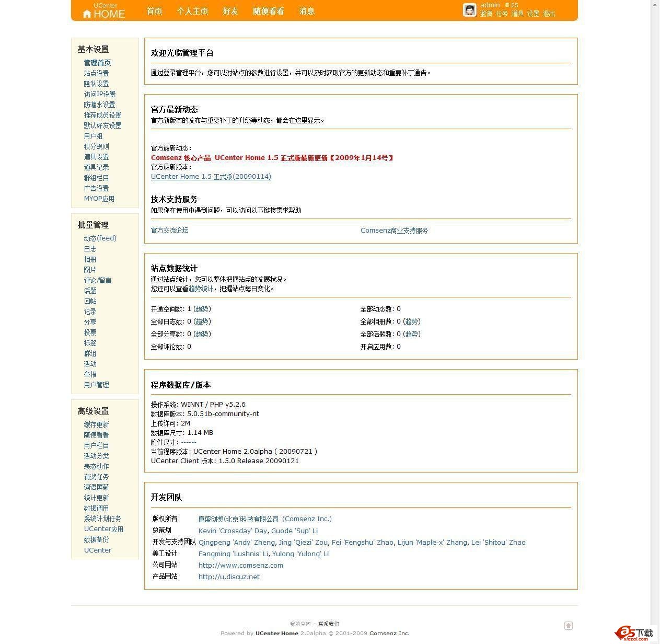Open 个人主页 in top navigation
This screenshot has width=660, height=644.
pyautogui.click(x=192, y=11)
